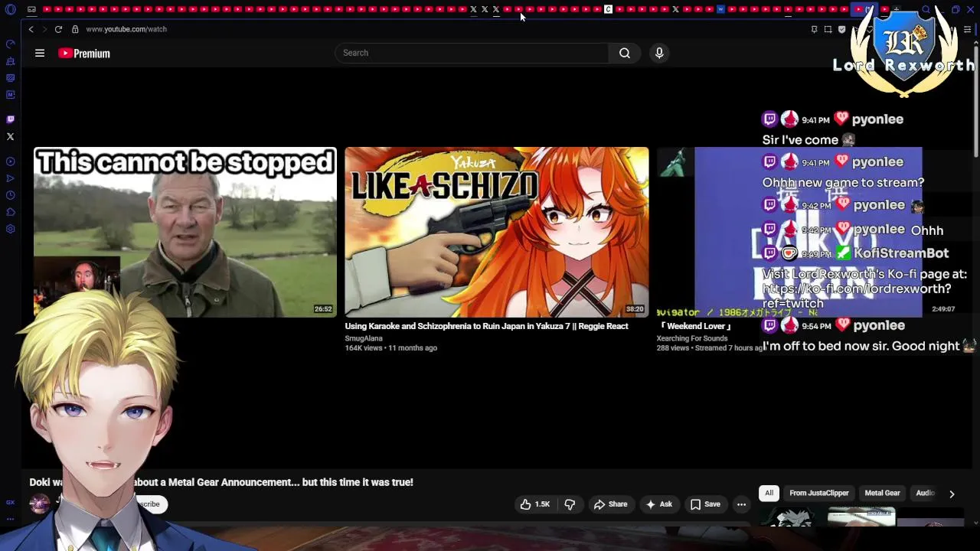Save the video with the Save button

pyautogui.click(x=705, y=504)
